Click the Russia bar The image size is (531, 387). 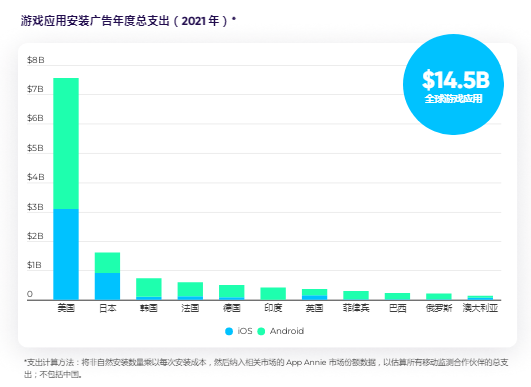click(x=439, y=297)
